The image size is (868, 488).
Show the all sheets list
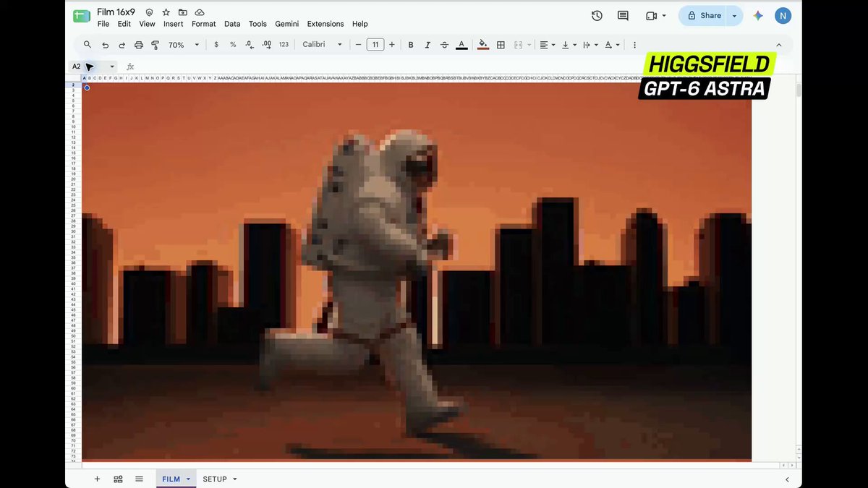pyautogui.click(x=140, y=479)
